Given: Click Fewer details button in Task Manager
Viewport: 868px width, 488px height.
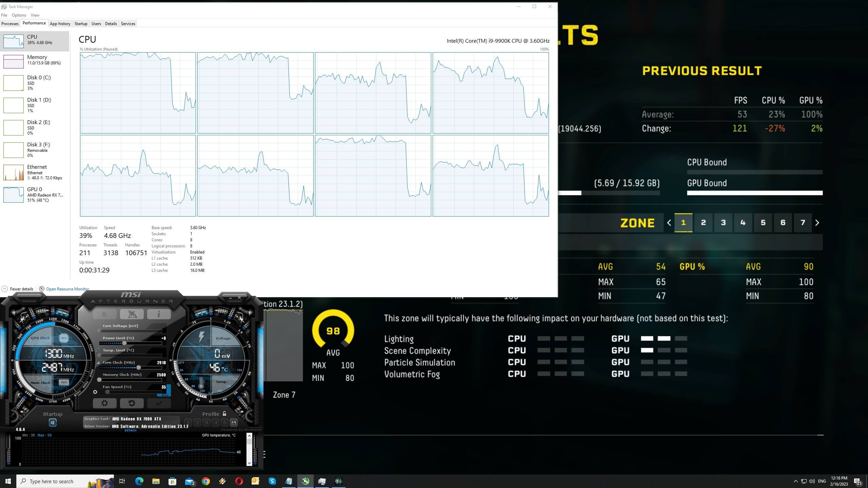Looking at the screenshot, I should click(17, 289).
